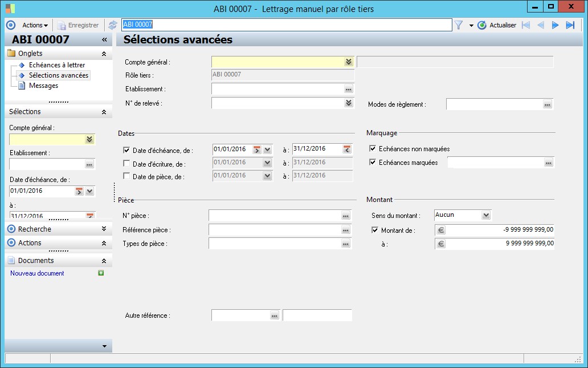Viewport: 588px width, 368px height.
Task: Open sidebar Compte général dropdown
Action: (x=89, y=139)
